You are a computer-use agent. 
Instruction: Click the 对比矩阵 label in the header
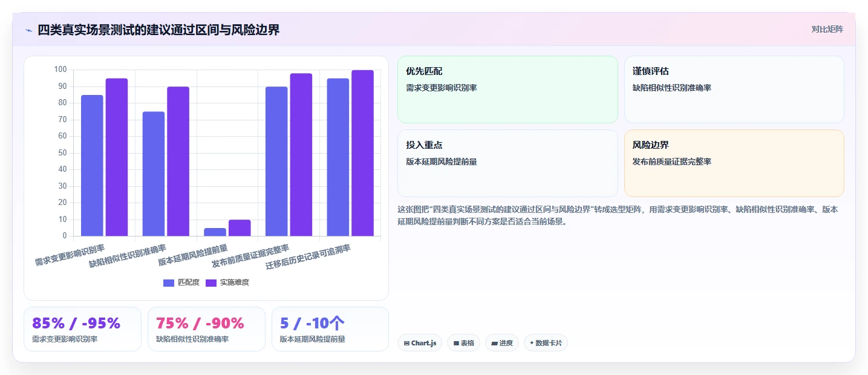[x=827, y=29]
